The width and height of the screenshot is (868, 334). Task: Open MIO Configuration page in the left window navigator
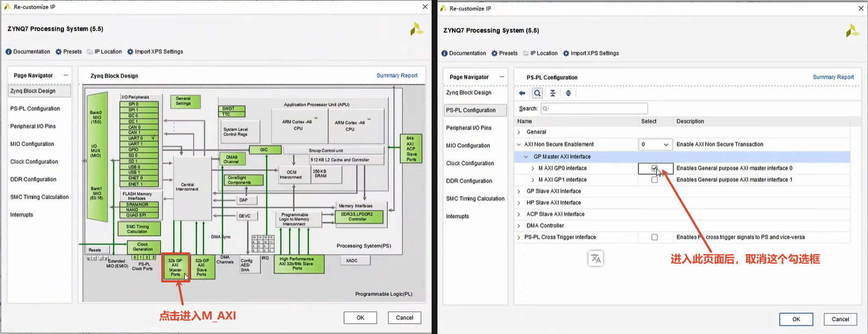pos(32,144)
